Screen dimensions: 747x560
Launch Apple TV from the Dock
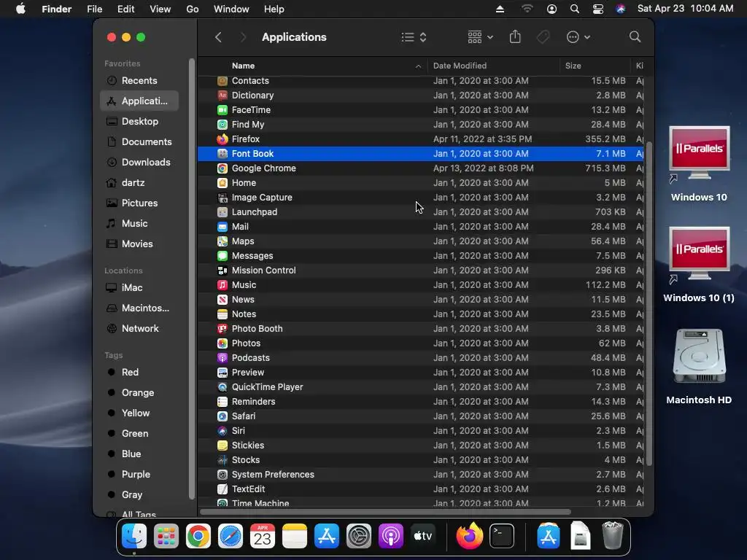(x=423, y=536)
